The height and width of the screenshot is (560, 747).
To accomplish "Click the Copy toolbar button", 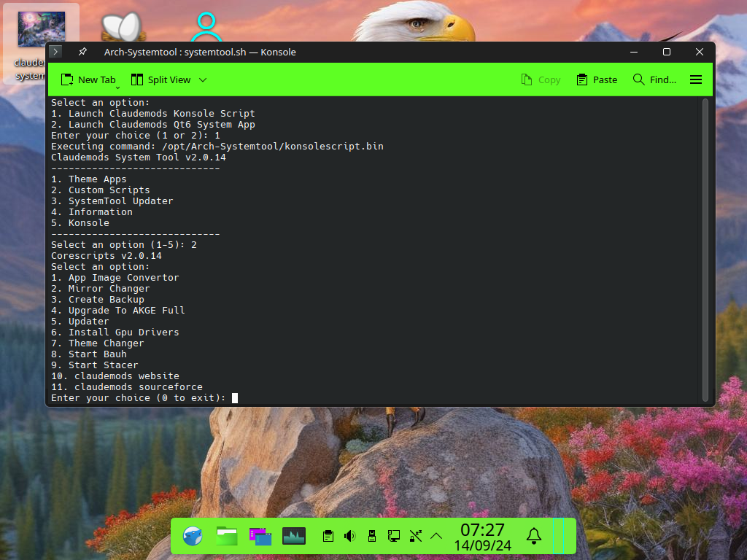I will tap(541, 80).
